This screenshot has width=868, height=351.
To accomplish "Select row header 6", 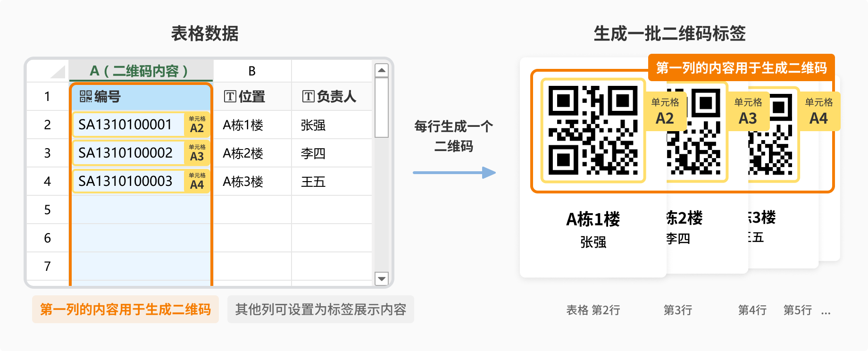I will click(x=47, y=238).
